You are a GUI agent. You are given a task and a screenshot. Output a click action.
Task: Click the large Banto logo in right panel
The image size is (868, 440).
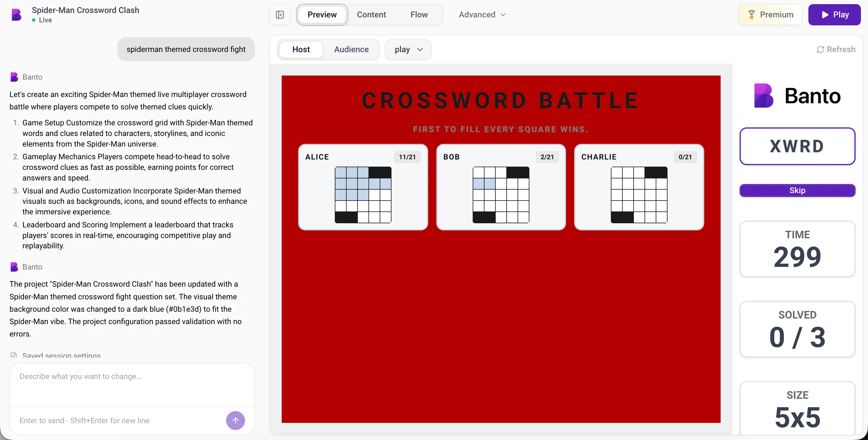(x=797, y=96)
